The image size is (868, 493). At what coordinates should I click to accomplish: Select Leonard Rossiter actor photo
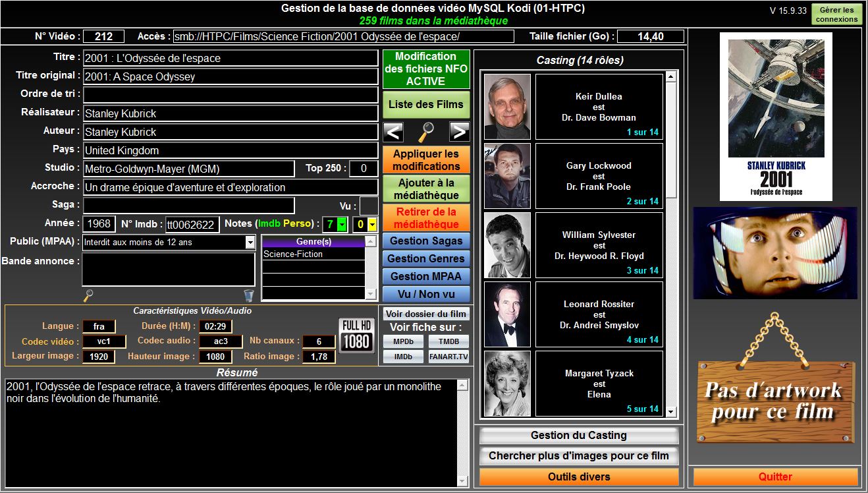coord(507,314)
